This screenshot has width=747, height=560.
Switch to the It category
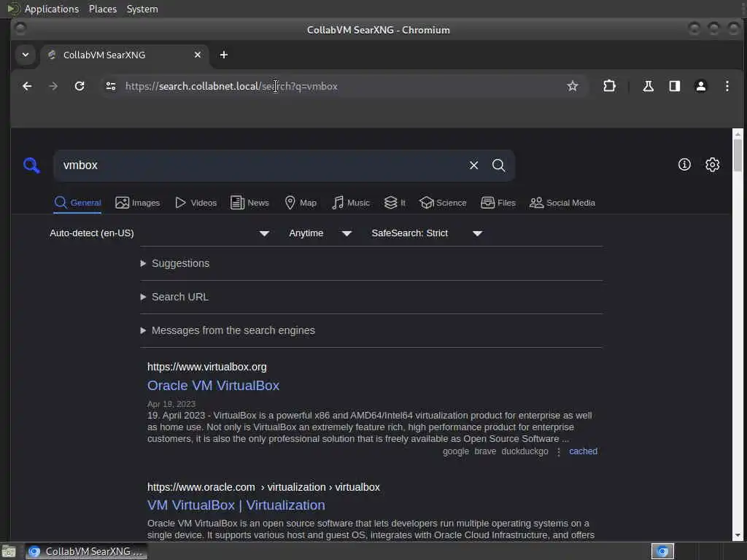tap(395, 203)
